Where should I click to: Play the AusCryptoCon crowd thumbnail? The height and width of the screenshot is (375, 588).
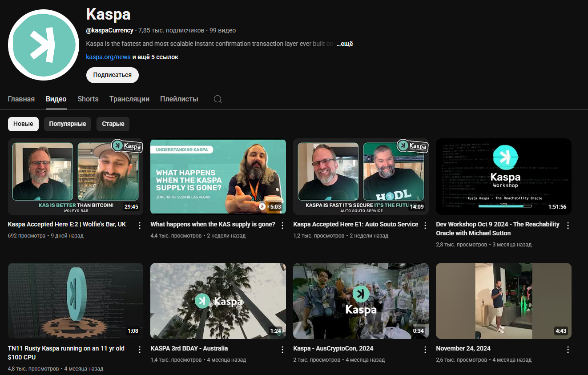pos(361,301)
